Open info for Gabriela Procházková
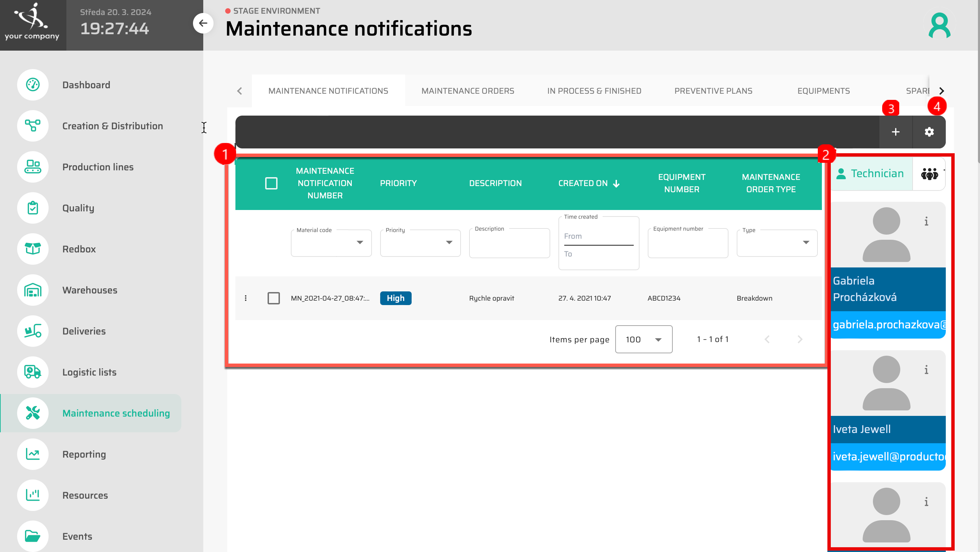Image resolution: width=980 pixels, height=552 pixels. click(926, 222)
